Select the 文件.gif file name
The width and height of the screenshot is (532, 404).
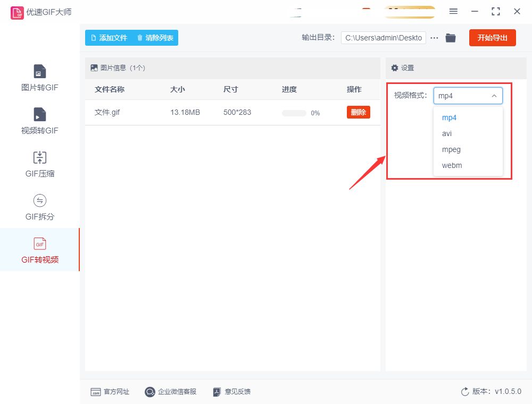pyautogui.click(x=107, y=112)
